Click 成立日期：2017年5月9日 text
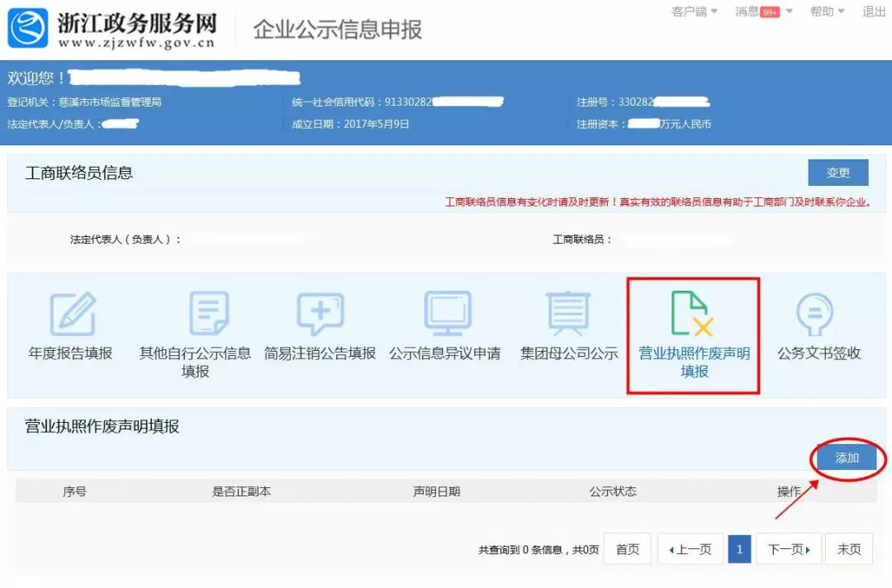892x588 pixels. tap(350, 124)
